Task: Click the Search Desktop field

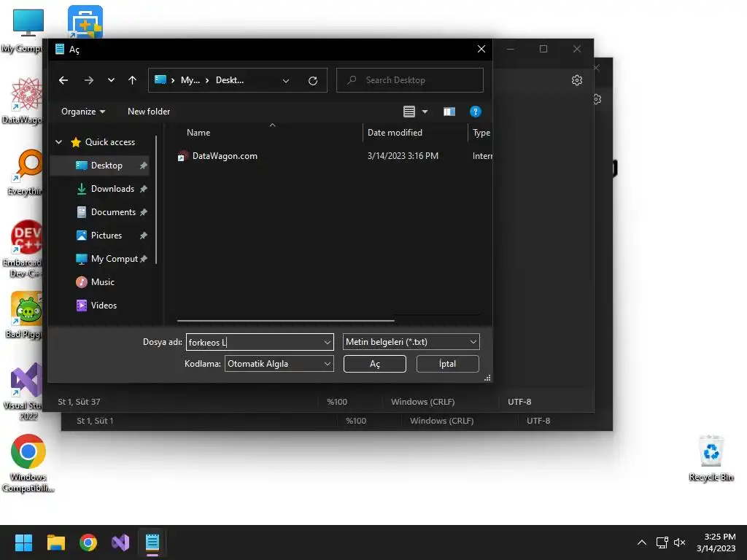Action: [410, 80]
